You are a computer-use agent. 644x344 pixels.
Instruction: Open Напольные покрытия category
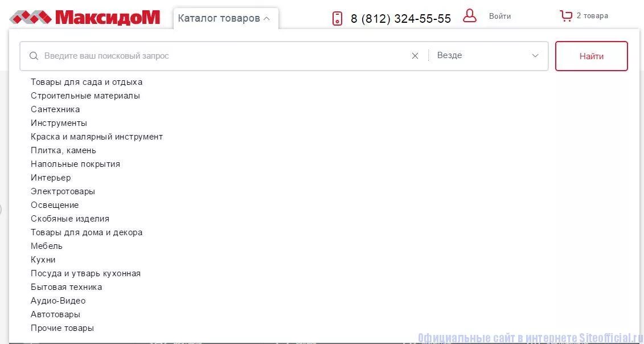point(76,164)
